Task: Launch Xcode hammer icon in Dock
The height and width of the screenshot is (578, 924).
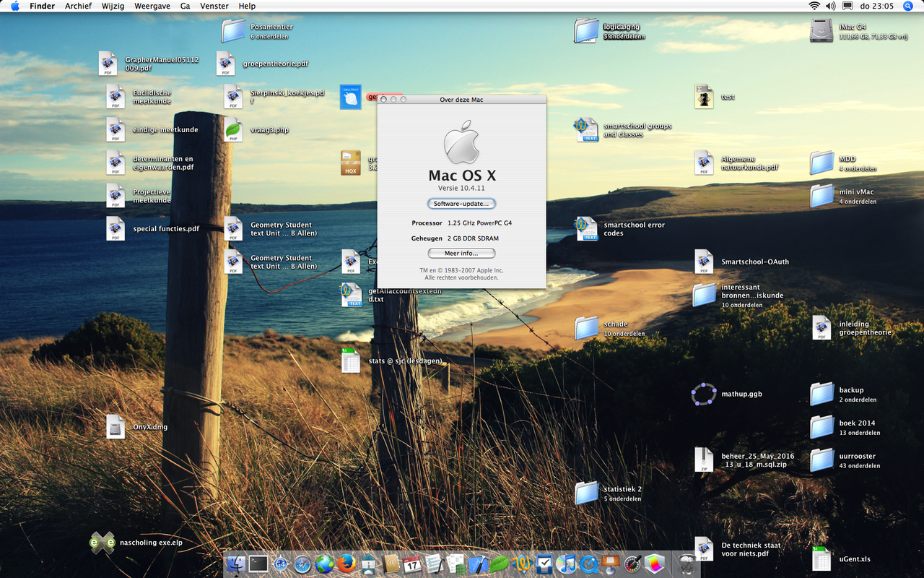Action: click(x=479, y=564)
